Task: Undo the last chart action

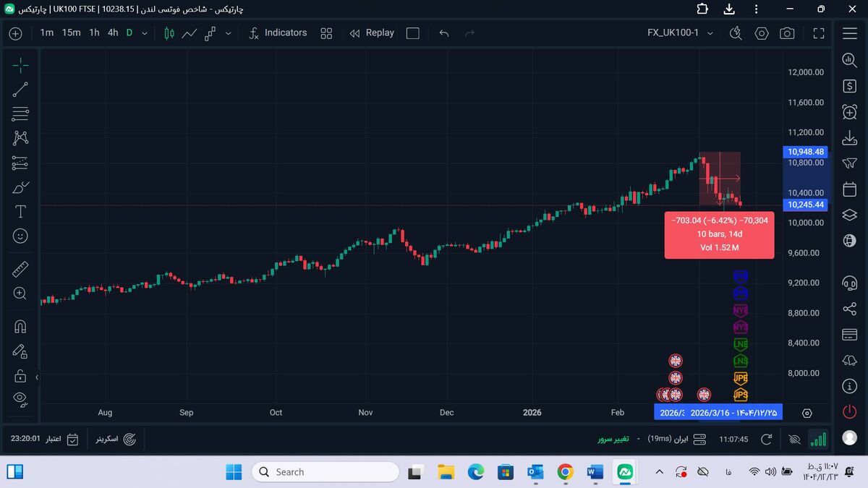Action: click(x=444, y=33)
